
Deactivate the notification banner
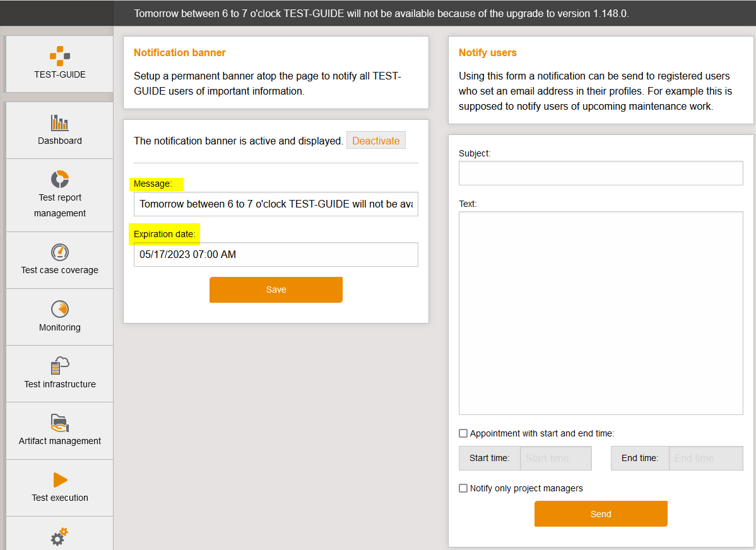click(x=375, y=141)
